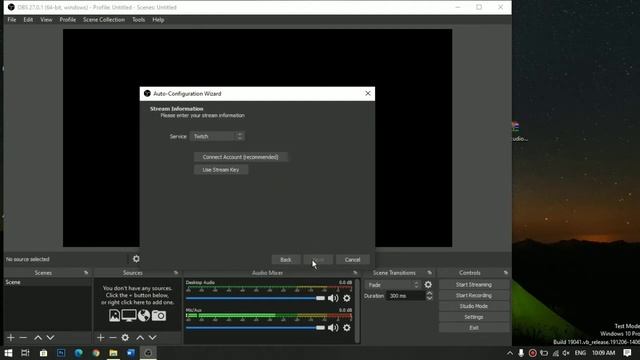Click the browser globe source icon
This screenshot has height=360, width=640.
tap(144, 316)
